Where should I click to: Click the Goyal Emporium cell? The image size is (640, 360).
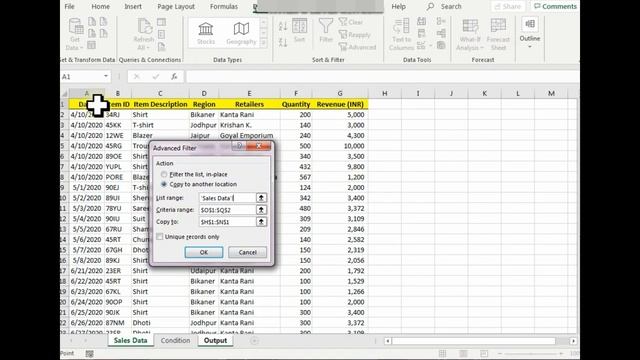click(x=249, y=136)
